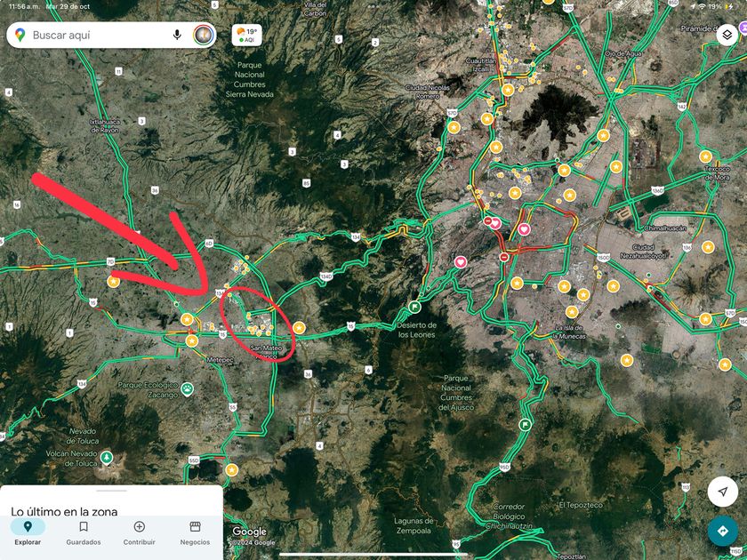Screen dimensions: 747x560
Task: Select the saved star marker near Texcoco de Mora
Action: tap(705, 156)
